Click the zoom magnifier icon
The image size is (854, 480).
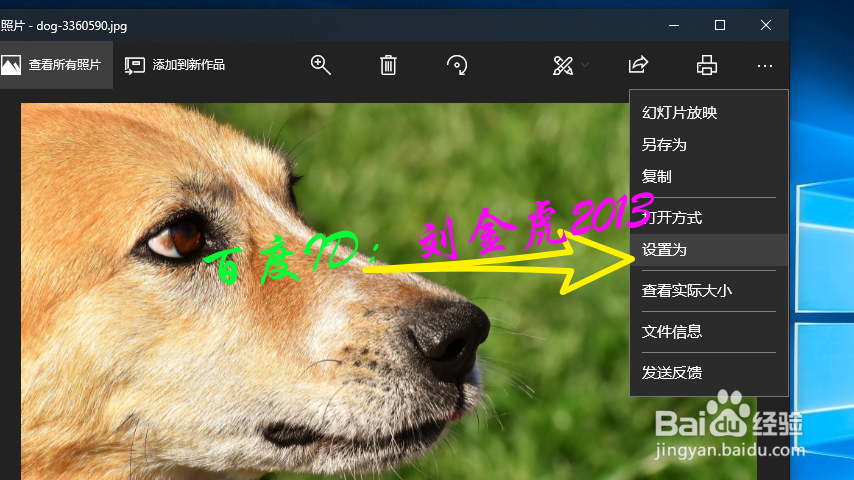321,65
